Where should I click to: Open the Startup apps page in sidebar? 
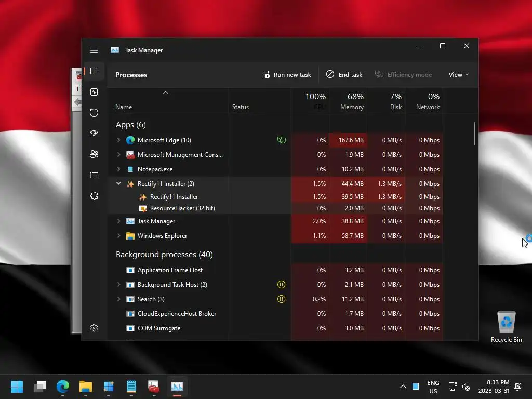tap(94, 134)
